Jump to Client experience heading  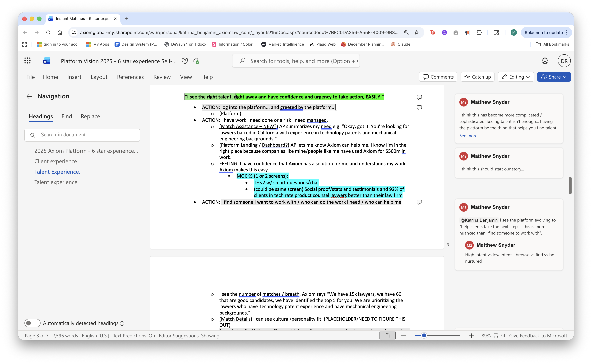56,161
